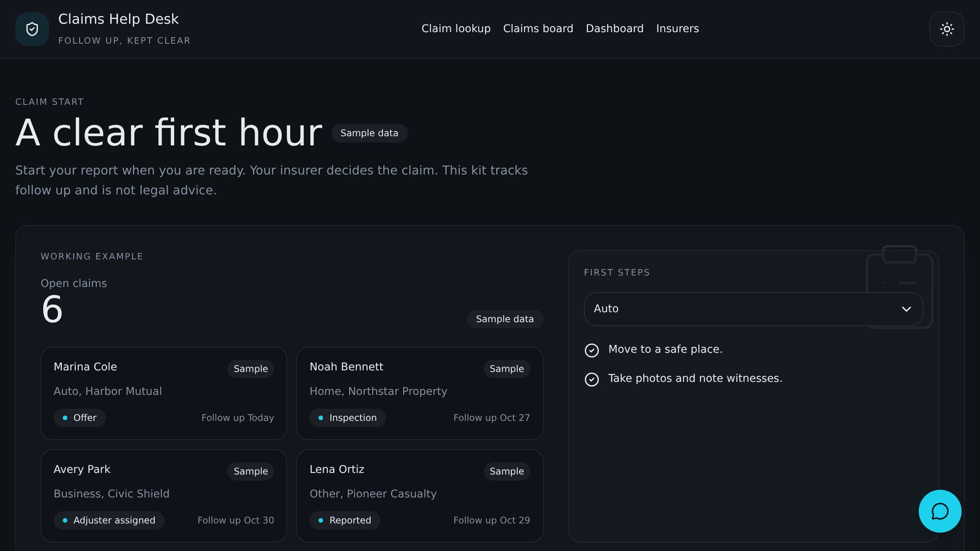
Task: Click the Adjuster assigned status pill
Action: pos(109,520)
